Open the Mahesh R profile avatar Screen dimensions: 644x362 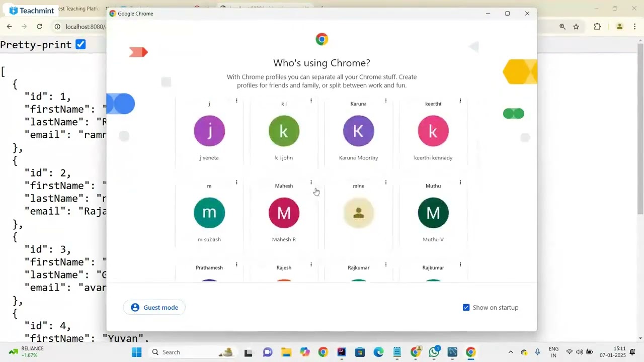click(284, 213)
